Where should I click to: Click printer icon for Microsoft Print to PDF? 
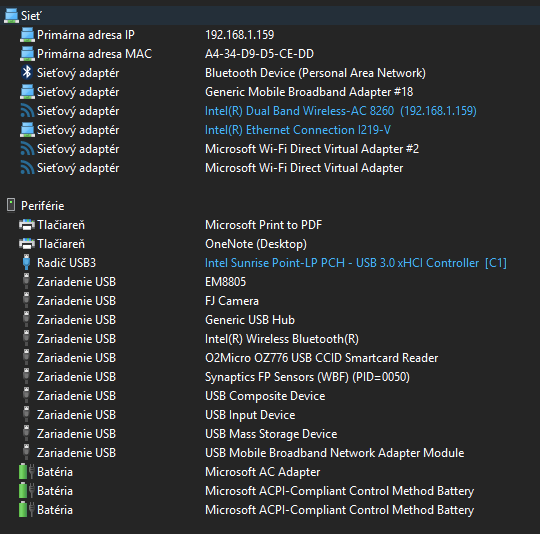coord(27,224)
